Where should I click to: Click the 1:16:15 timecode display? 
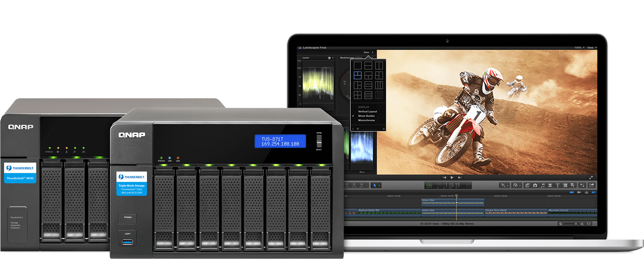(x=448, y=185)
